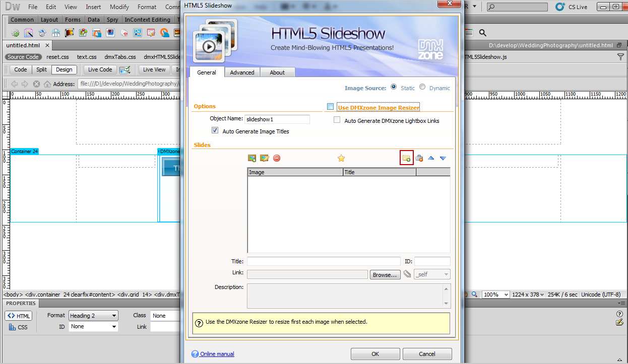Click the Title column header in slide list
Screen dimensions: 628x364
click(x=380, y=172)
